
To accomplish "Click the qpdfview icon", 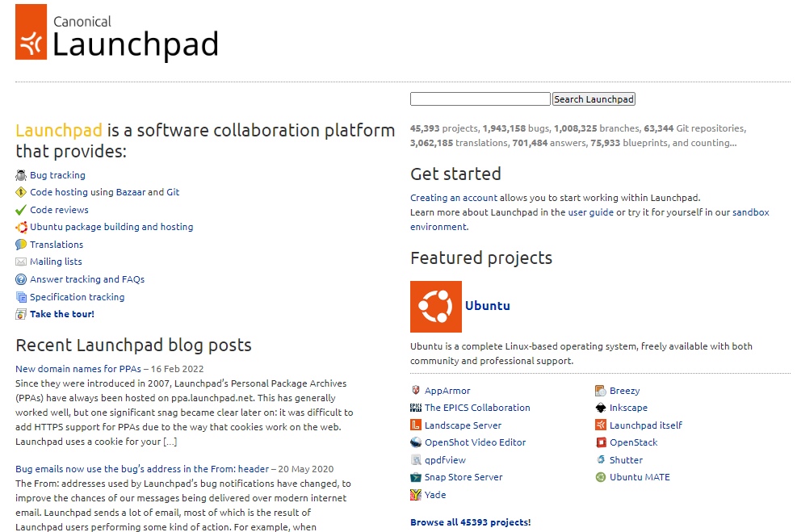I will [416, 460].
